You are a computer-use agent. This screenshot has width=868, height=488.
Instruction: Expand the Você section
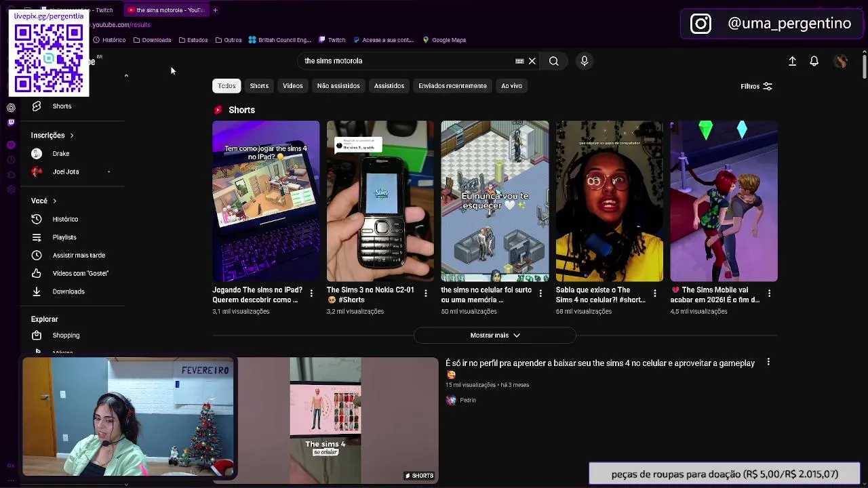[43, 201]
